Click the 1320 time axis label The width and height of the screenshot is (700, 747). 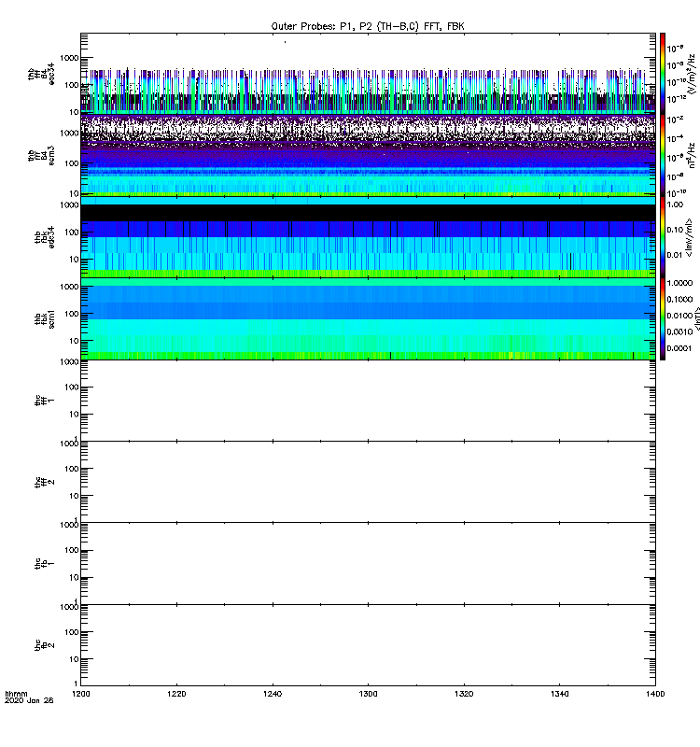tap(464, 694)
